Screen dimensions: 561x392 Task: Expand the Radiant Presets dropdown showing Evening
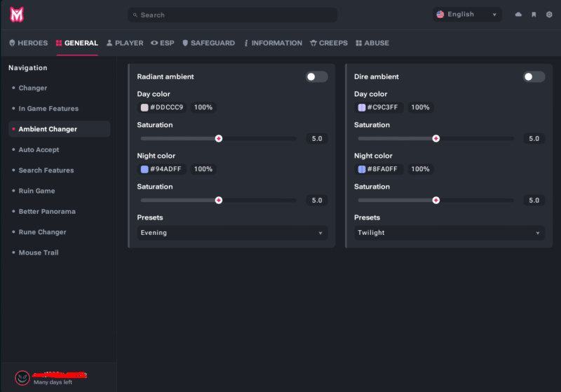232,233
